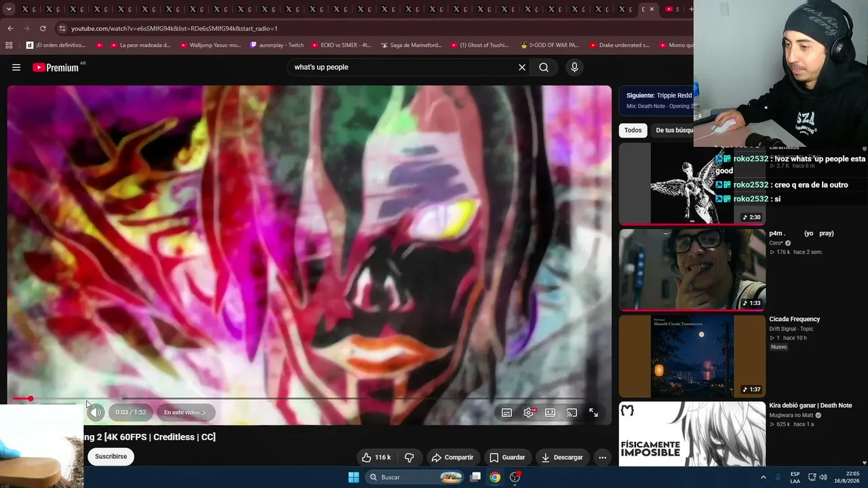Screen dimensions: 868x488
Task: Go to YouTube Premium home logo
Action: point(56,67)
